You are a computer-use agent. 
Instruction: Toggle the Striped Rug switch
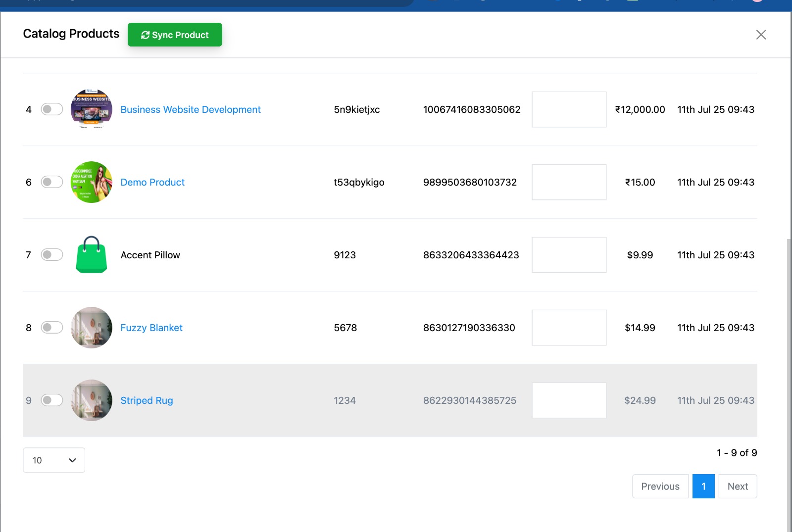click(52, 400)
